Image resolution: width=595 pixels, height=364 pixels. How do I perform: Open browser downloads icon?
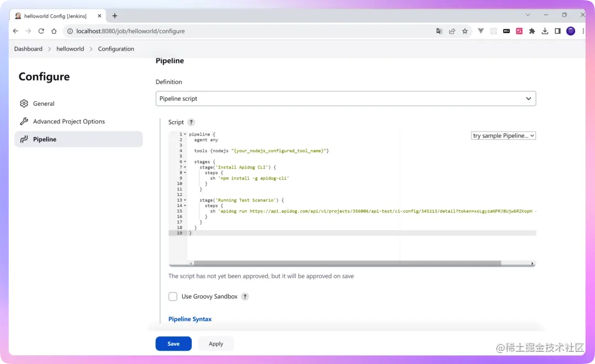tap(545, 31)
